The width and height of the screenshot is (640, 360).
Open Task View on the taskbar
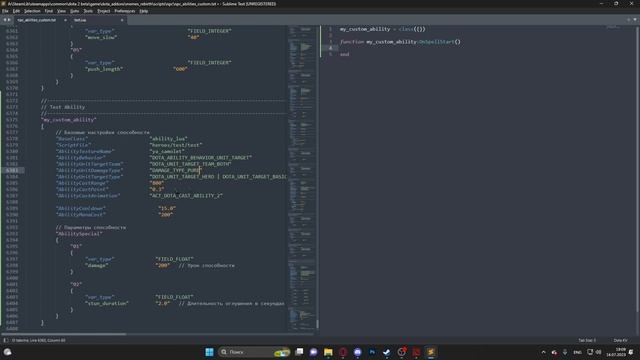tap(299, 352)
